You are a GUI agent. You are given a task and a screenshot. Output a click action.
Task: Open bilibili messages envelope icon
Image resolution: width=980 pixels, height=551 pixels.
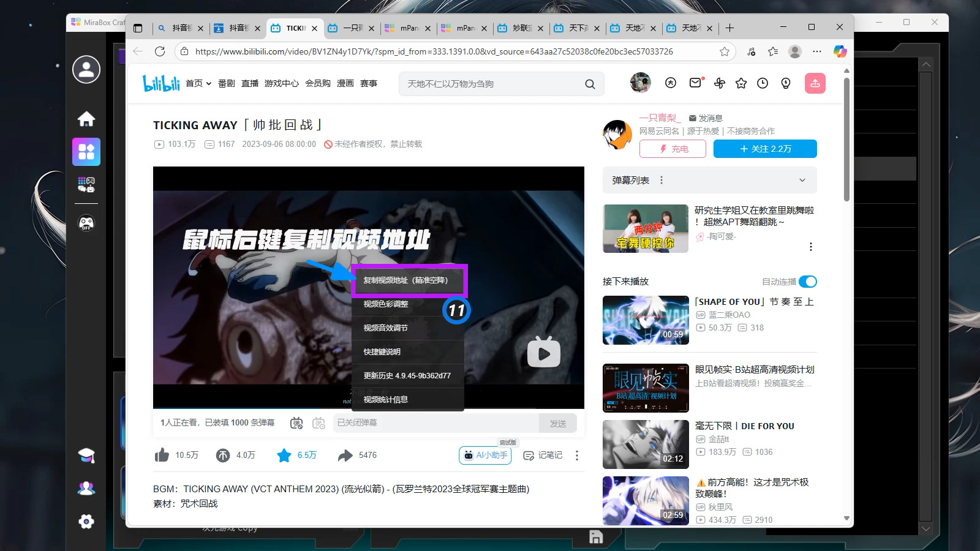pyautogui.click(x=696, y=83)
